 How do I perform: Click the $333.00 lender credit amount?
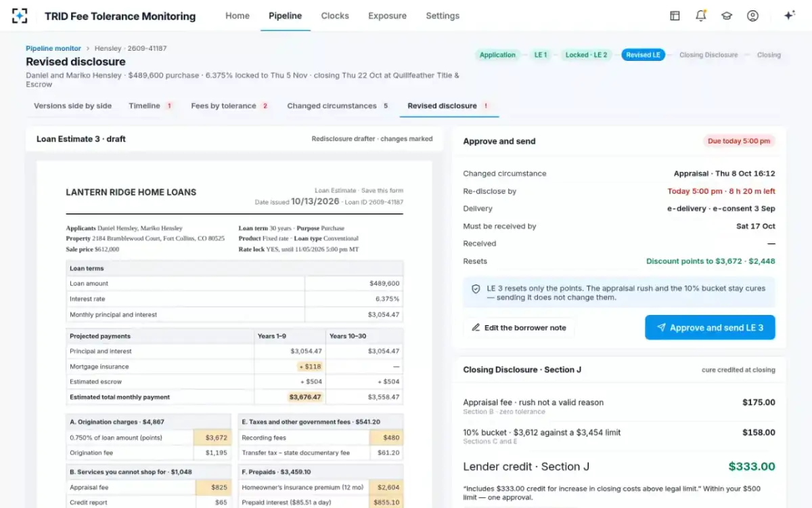pos(752,467)
